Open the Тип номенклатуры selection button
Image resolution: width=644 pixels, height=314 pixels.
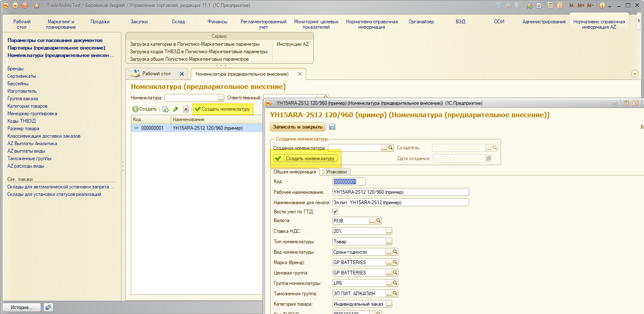[x=389, y=242]
